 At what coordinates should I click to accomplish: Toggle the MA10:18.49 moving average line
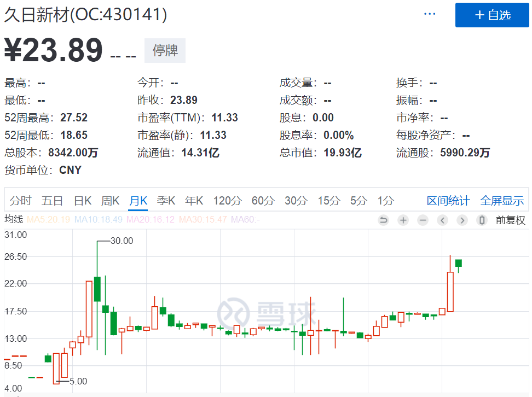pyautogui.click(x=99, y=219)
